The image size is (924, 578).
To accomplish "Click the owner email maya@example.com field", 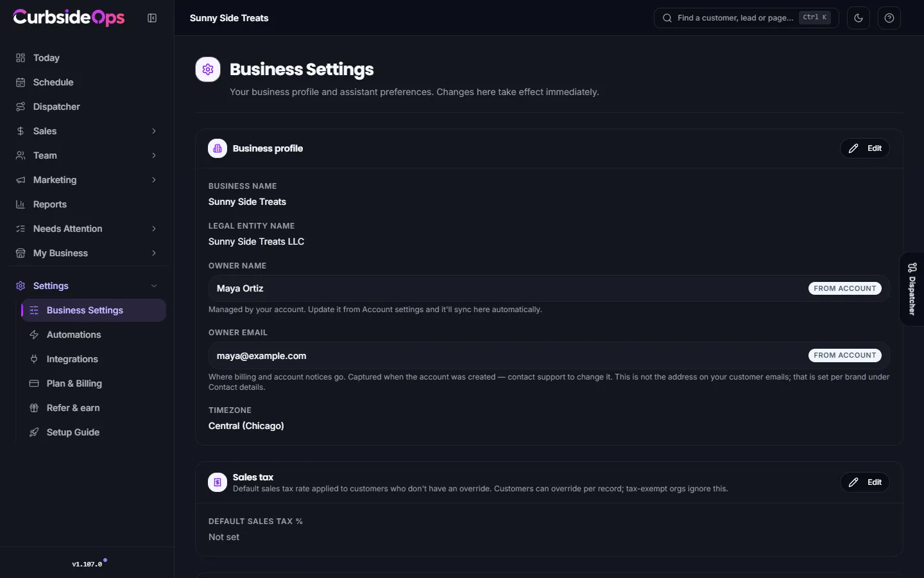I will 549,356.
